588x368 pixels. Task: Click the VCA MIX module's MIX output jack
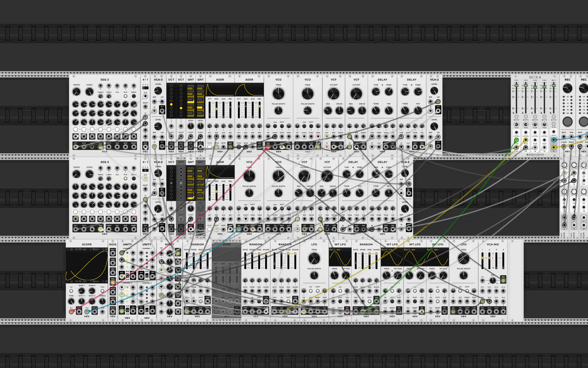pyautogui.click(x=503, y=280)
